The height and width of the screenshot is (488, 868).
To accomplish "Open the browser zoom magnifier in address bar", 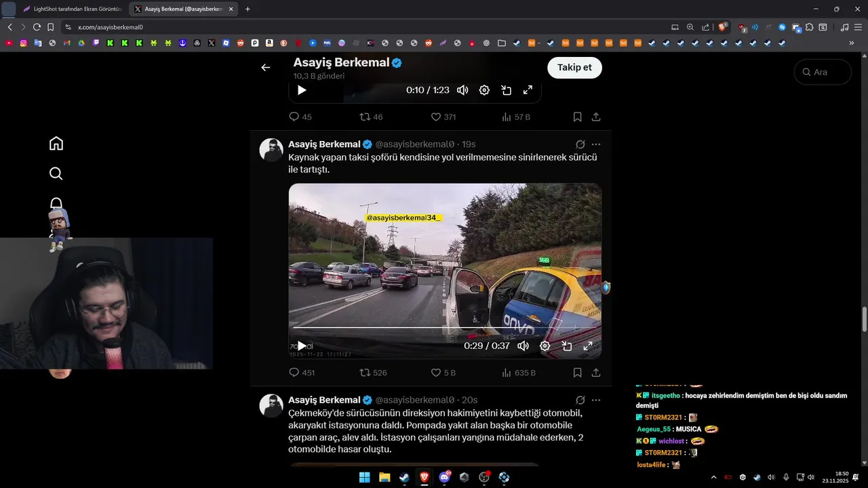I will (690, 27).
